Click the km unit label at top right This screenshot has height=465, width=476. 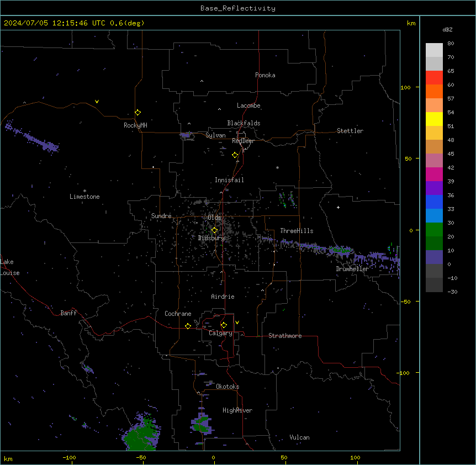[x=411, y=23]
